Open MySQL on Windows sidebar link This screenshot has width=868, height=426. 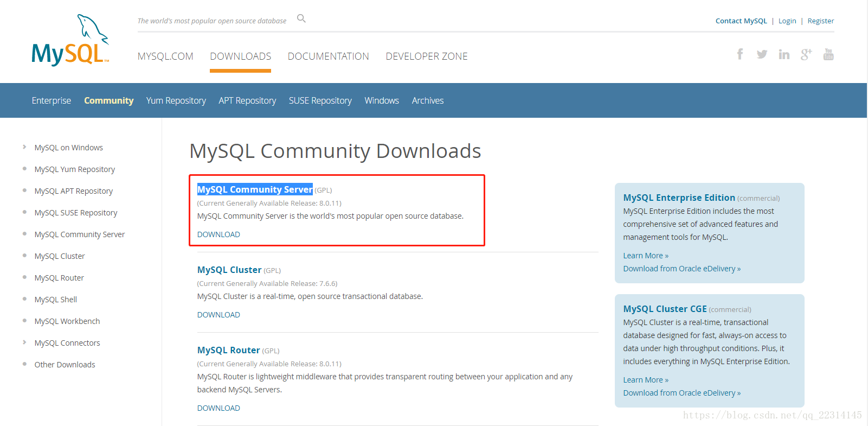(x=69, y=148)
